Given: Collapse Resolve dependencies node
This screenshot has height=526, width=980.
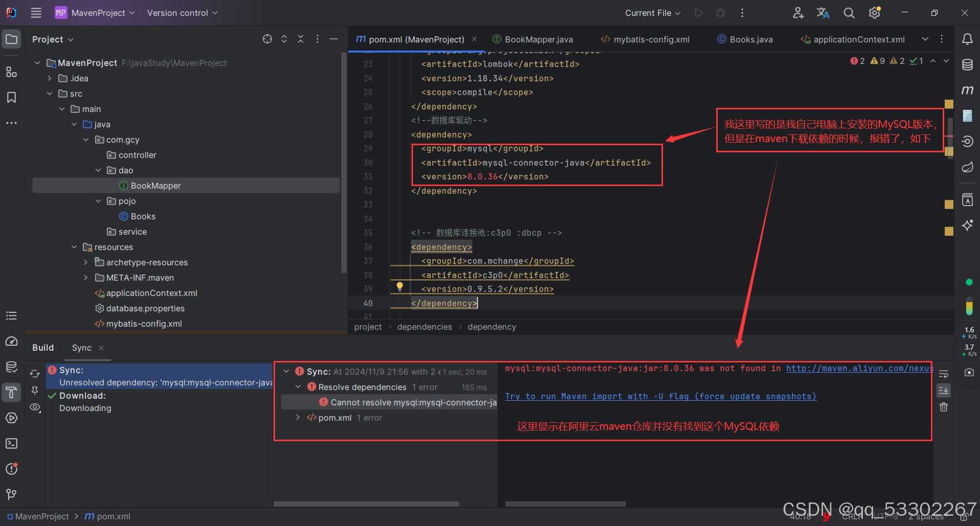Looking at the screenshot, I should tap(298, 387).
